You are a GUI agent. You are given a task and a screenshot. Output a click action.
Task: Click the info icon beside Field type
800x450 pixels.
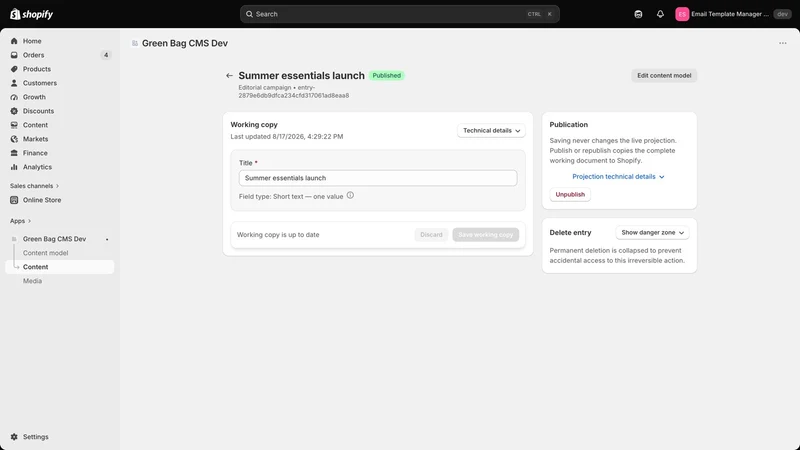point(350,195)
